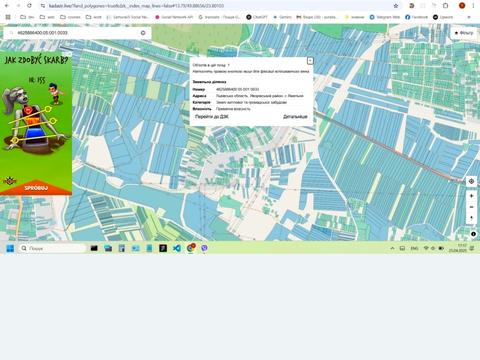Open the Facebook bookmark

point(416,17)
